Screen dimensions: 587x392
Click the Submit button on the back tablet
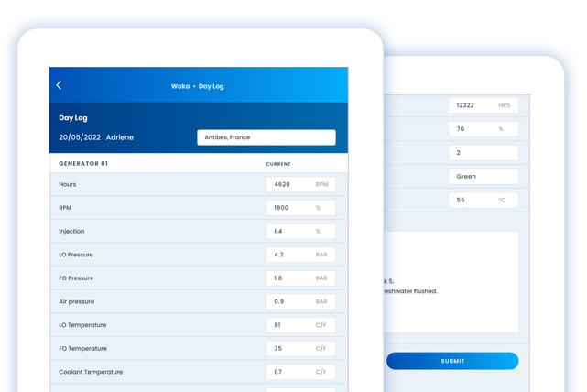[452, 361]
